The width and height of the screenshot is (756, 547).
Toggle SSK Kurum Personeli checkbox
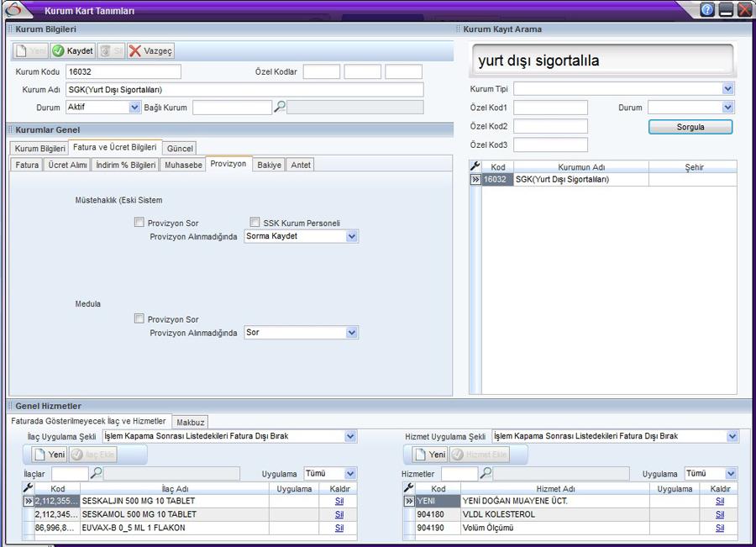tap(255, 223)
